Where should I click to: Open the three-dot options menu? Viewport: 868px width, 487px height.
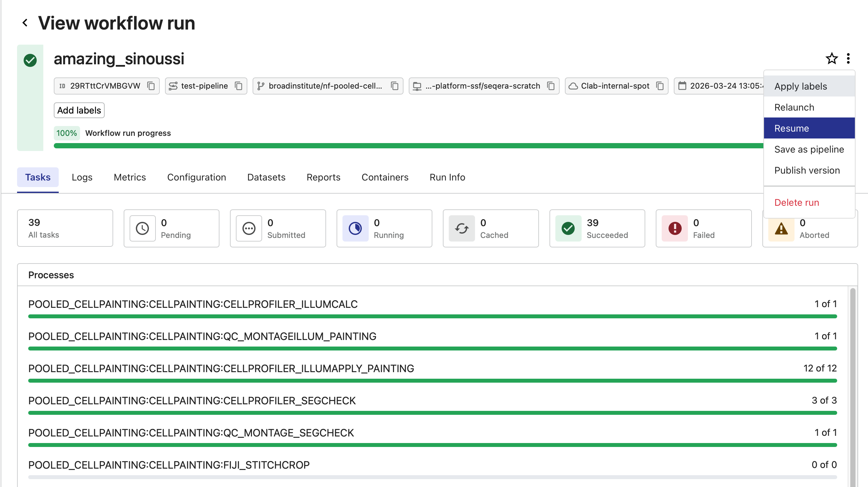[x=849, y=58]
